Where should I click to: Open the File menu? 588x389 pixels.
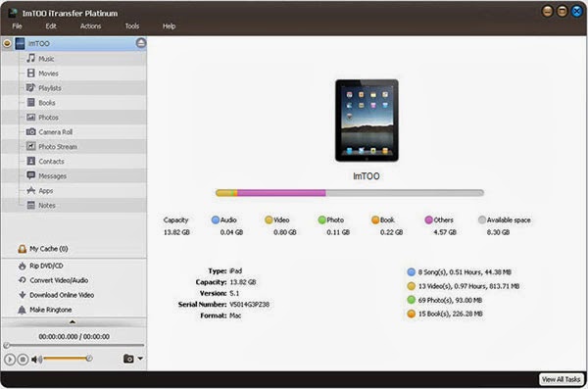17,25
